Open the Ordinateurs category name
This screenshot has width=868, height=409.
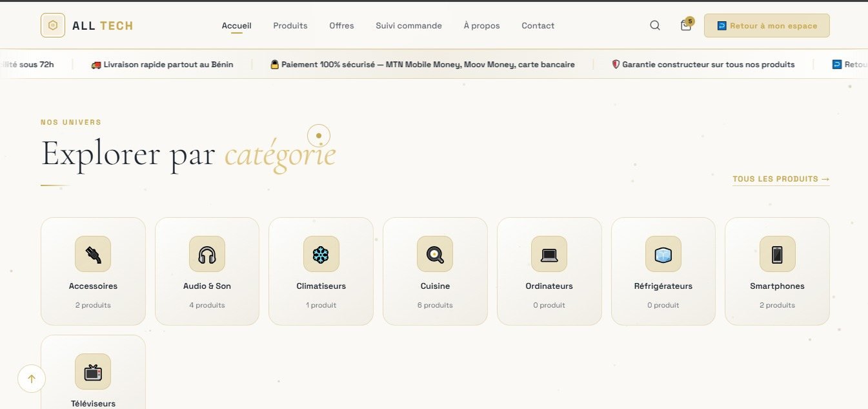tap(549, 286)
